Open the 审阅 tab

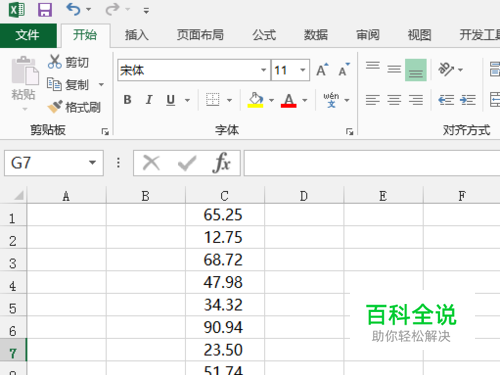tap(368, 35)
